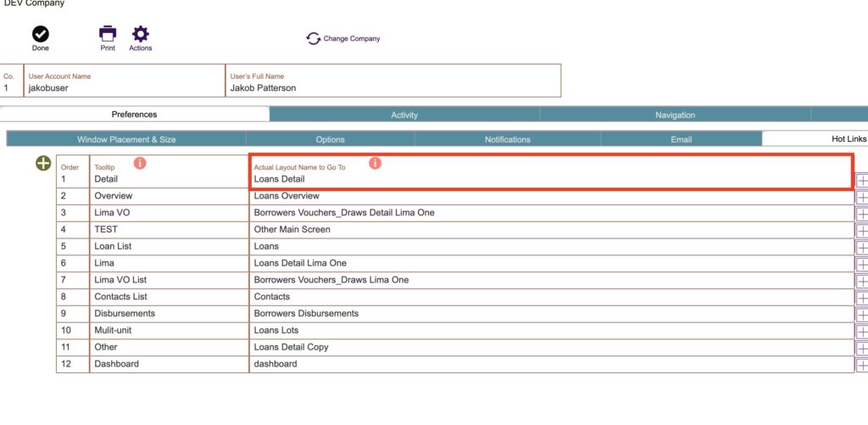Viewport: 868px width, 425px height.
Task: Click plus icon on Overview row
Action: (862, 198)
